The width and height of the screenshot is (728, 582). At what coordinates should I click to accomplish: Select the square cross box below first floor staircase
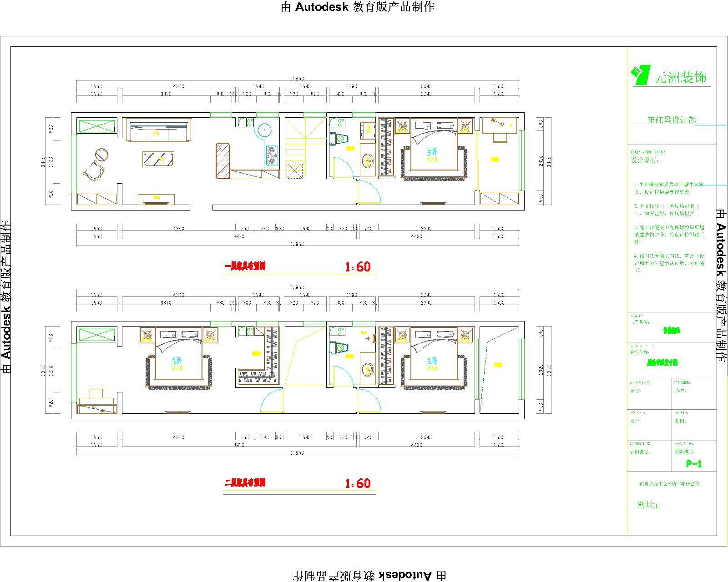click(295, 171)
